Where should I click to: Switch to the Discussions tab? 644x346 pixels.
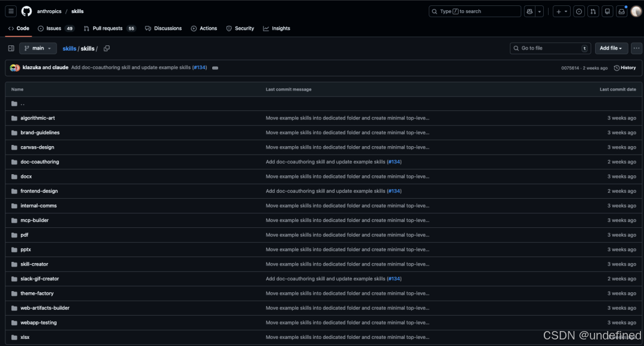point(163,29)
